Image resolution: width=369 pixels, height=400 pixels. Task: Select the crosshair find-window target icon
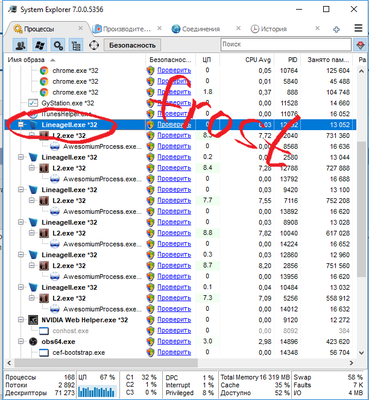94,45
